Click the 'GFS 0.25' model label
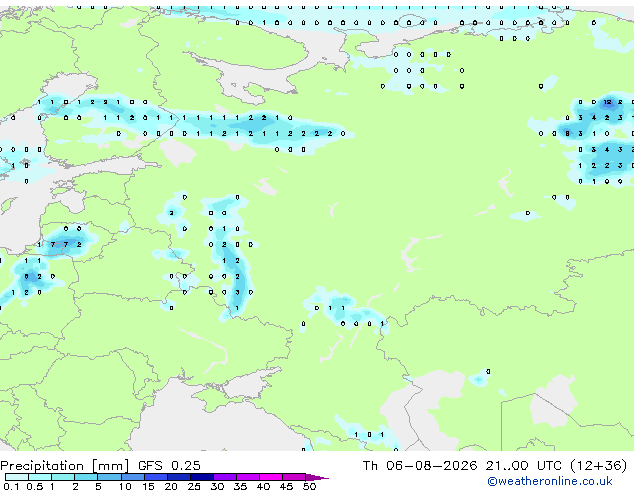 click(x=169, y=465)
